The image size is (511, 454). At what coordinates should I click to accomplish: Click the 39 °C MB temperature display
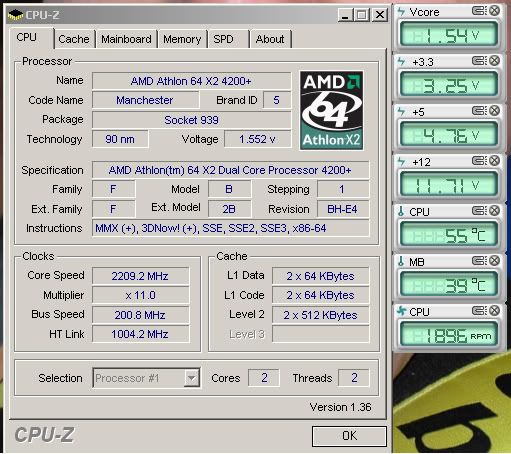coord(449,285)
